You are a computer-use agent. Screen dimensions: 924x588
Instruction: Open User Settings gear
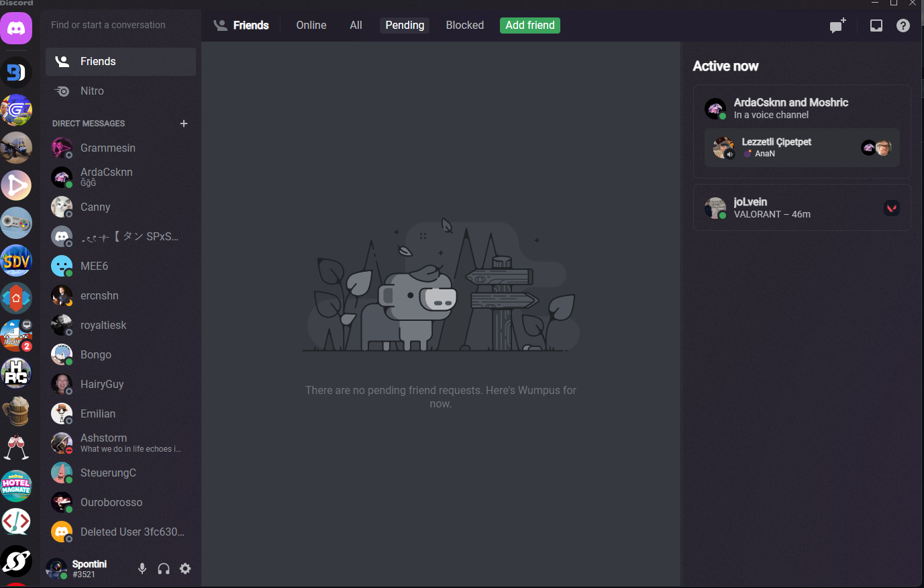pyautogui.click(x=185, y=569)
